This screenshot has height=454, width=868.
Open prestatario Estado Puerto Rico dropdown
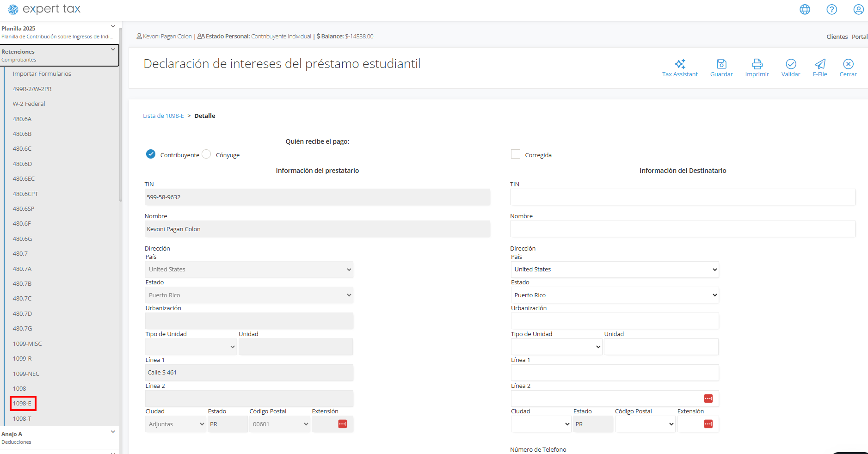(x=249, y=295)
